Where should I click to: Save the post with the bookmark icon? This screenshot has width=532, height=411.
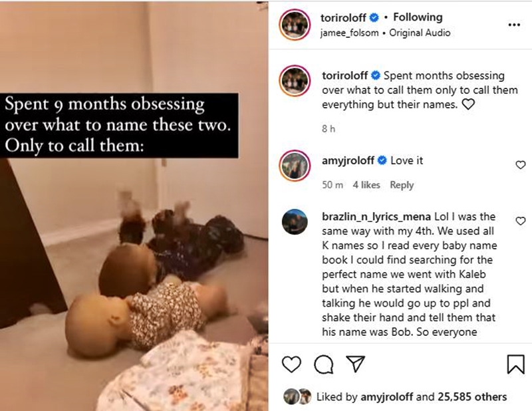click(x=516, y=364)
